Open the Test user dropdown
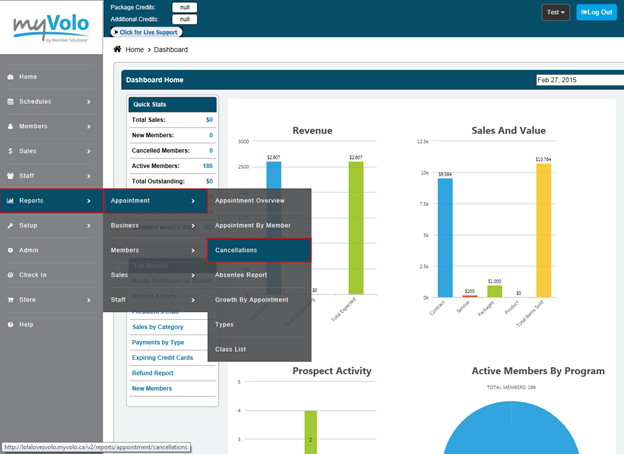The height and width of the screenshot is (454, 624). point(556,12)
